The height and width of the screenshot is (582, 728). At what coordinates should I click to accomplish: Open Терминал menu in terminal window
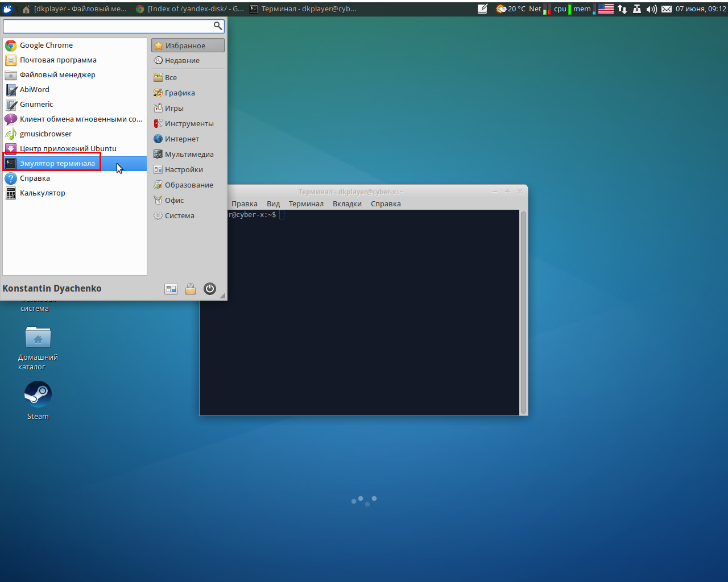[x=305, y=204]
